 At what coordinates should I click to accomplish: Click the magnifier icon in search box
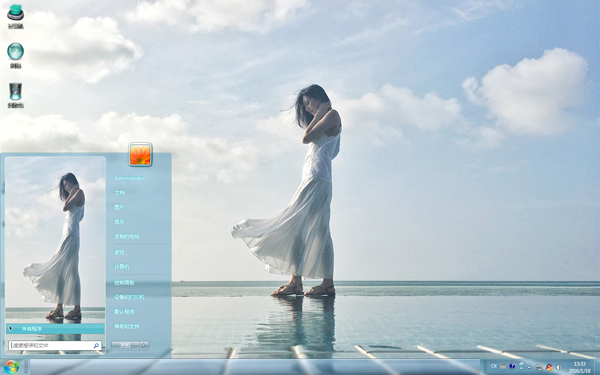click(x=96, y=346)
